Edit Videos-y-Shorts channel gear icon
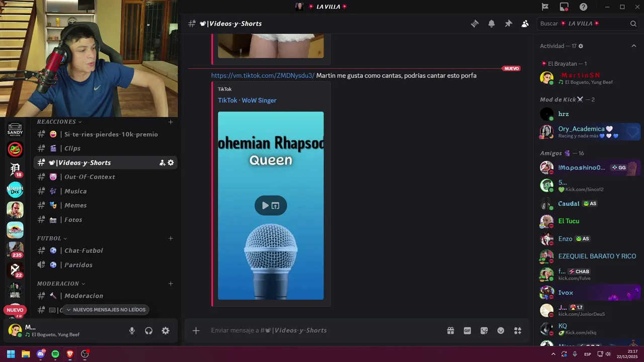The height and width of the screenshot is (362, 644). coord(171,162)
